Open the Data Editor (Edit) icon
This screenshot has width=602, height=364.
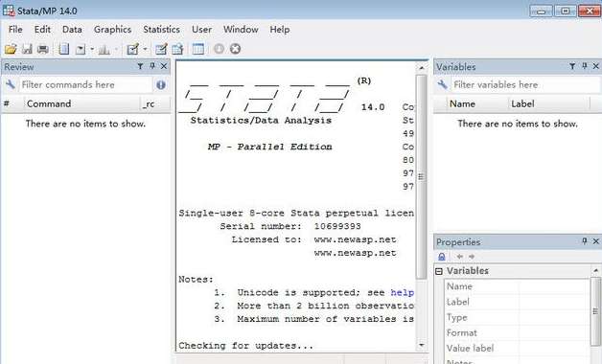[161, 49]
